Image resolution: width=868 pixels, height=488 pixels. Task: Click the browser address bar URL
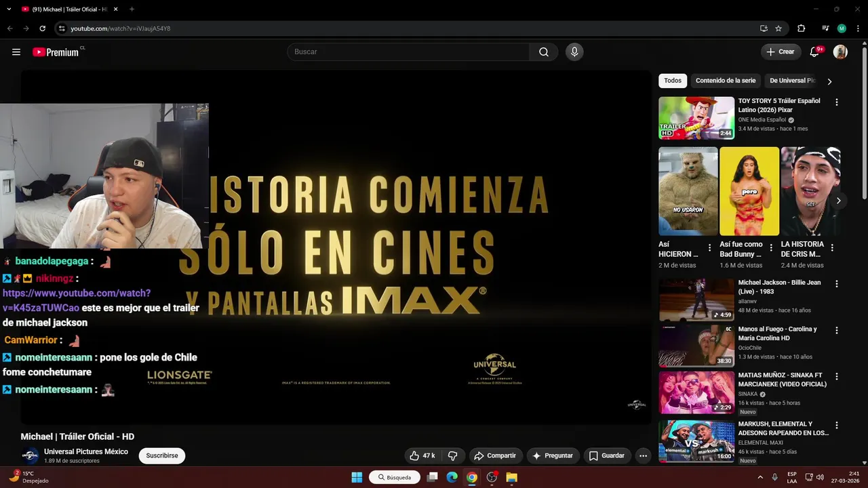(121, 28)
